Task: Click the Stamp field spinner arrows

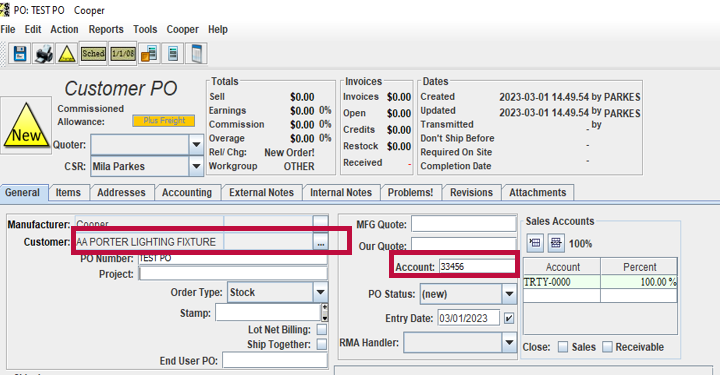Action: click(325, 313)
